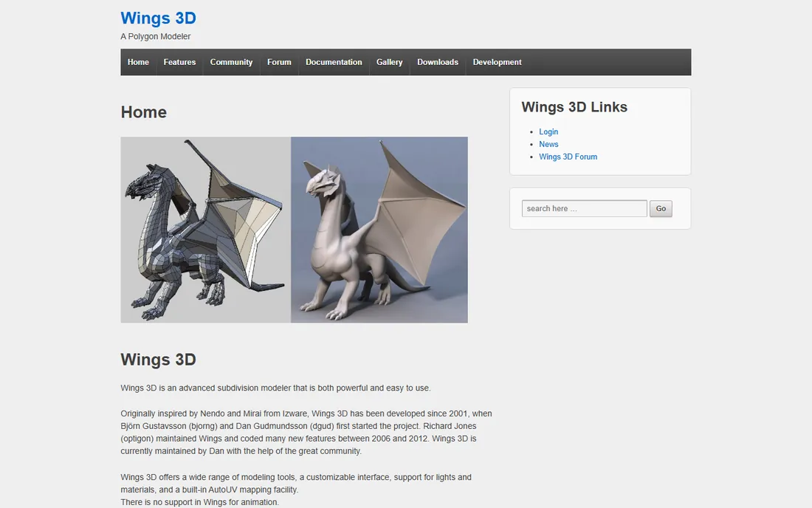Click the sentence beginning 'Wings 3D is an advanced subdivision modeler'

point(275,388)
